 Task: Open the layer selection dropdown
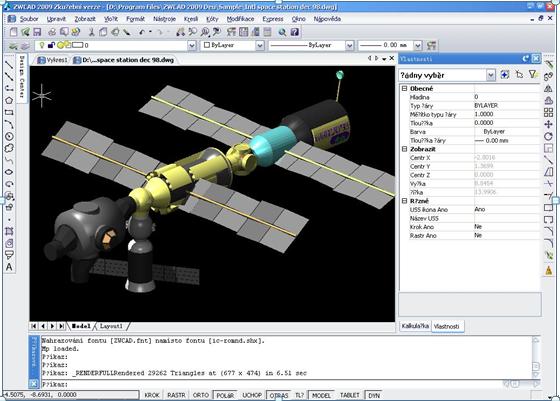click(x=191, y=45)
